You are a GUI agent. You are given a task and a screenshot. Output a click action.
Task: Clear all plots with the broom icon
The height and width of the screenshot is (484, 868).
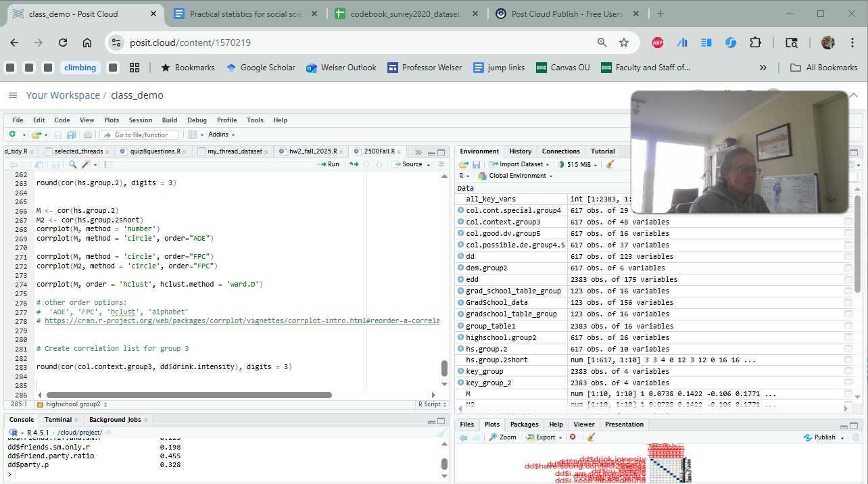click(590, 437)
